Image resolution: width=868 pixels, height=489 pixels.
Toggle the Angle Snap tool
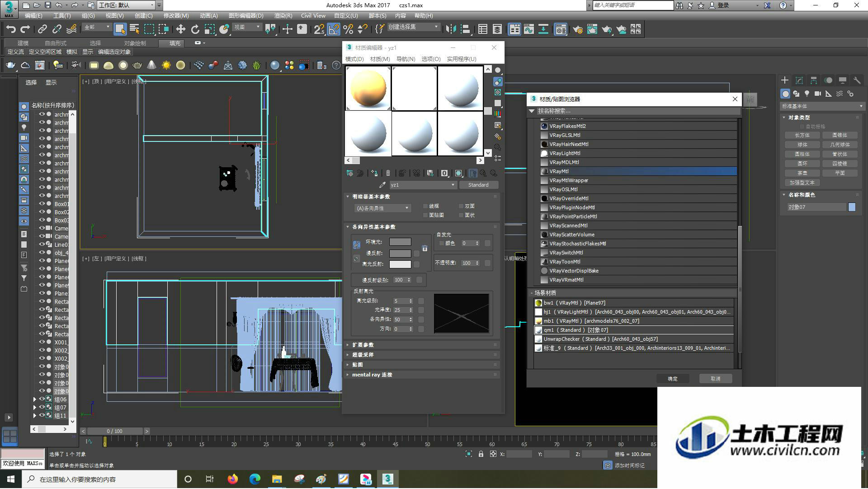(x=334, y=29)
